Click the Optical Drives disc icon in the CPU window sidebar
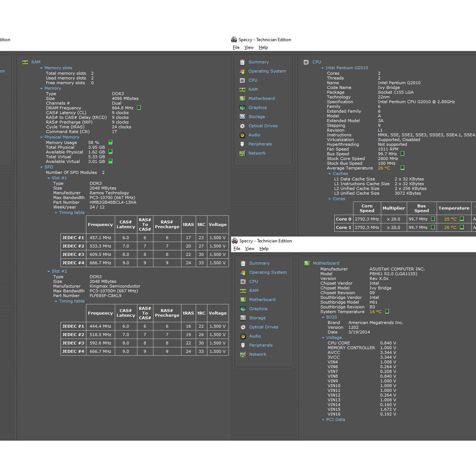The width and height of the screenshot is (476, 476). 242,126
